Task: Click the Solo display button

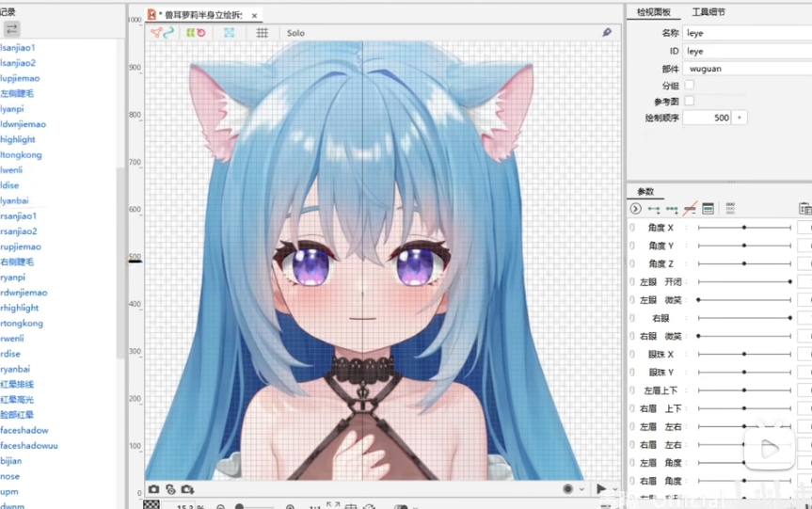Action: 295,33
